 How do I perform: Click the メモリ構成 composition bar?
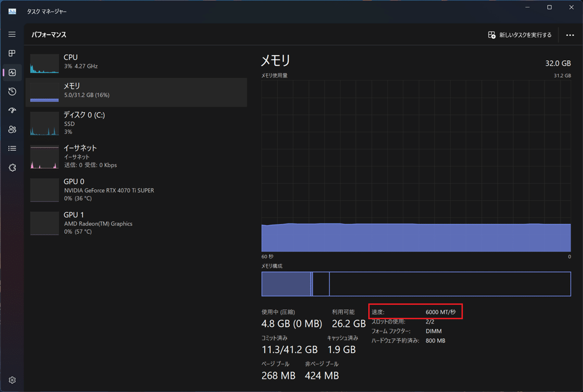pyautogui.click(x=416, y=284)
